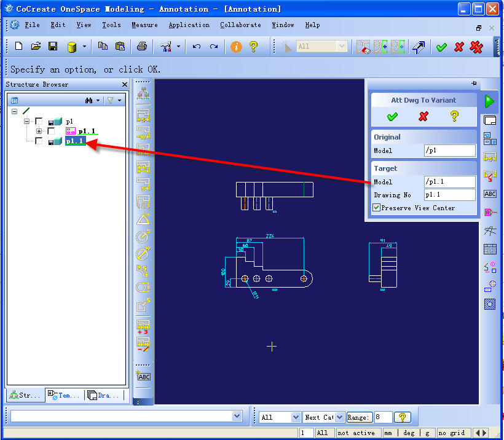The image size is (504, 440).
Task: Open the Collaborate menu
Action: (x=240, y=25)
